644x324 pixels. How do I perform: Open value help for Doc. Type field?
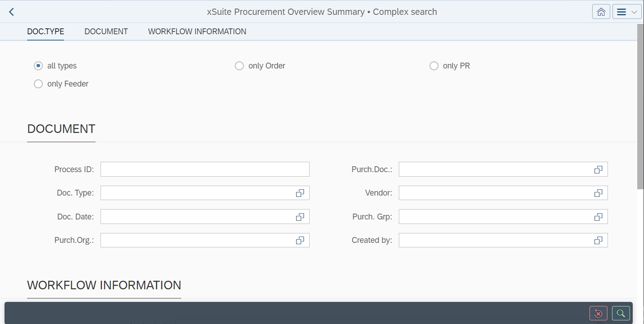300,193
